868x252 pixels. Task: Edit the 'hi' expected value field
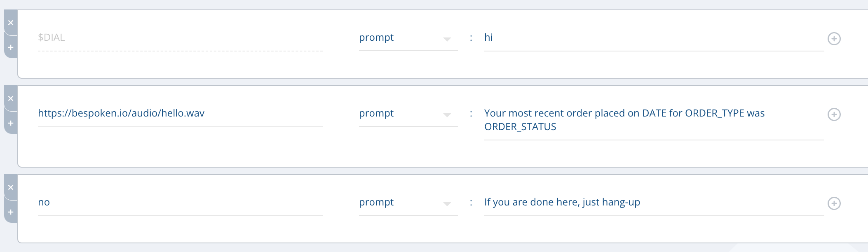[x=653, y=38]
